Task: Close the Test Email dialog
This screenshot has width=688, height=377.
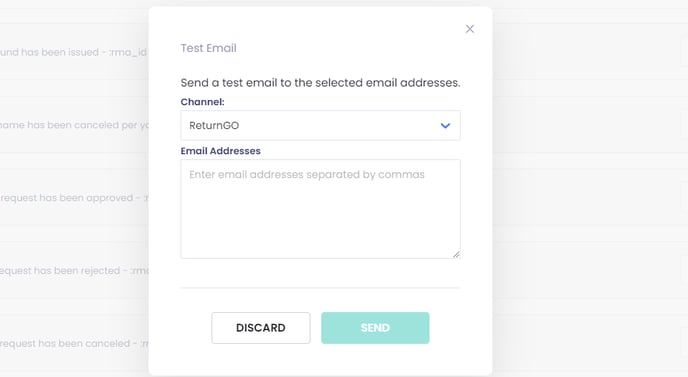Action: pyautogui.click(x=469, y=29)
